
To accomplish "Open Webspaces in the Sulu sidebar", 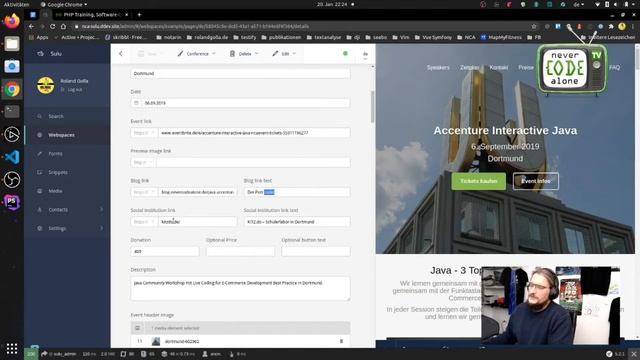I will 61,135.
